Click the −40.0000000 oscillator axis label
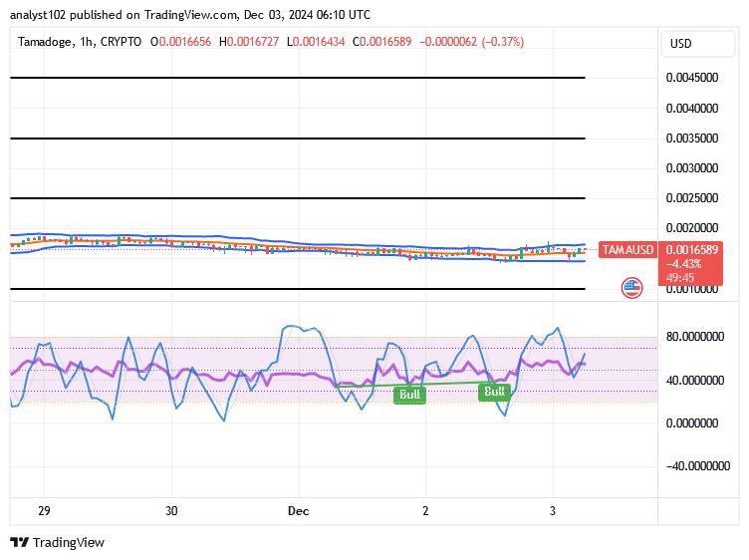Viewport: 749px width, 560px height. (x=698, y=466)
